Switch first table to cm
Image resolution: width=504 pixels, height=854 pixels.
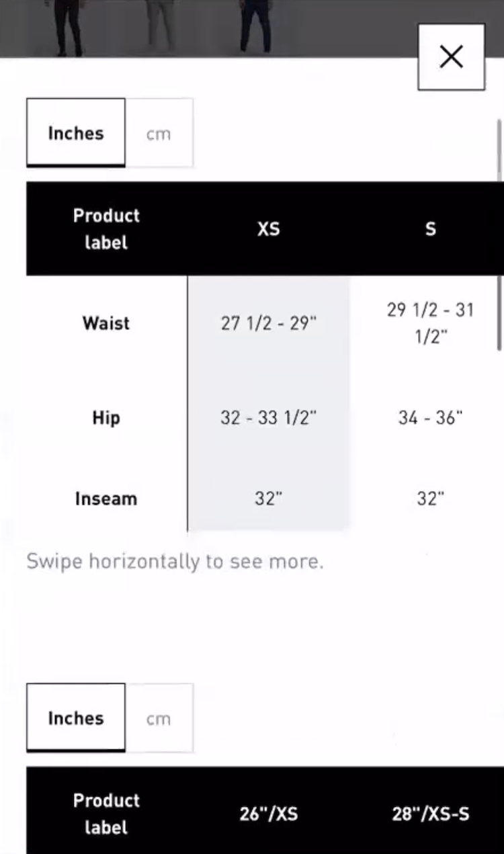(x=159, y=133)
